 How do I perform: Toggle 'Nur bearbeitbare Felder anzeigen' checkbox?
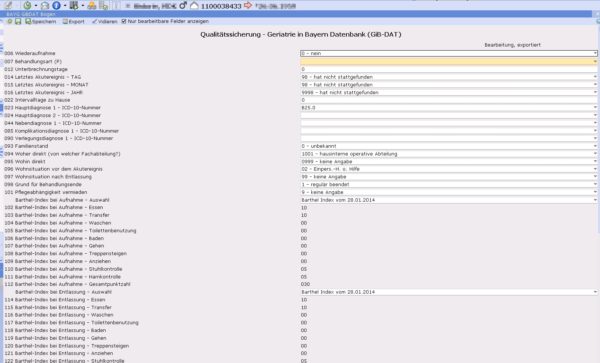pyautogui.click(x=124, y=21)
